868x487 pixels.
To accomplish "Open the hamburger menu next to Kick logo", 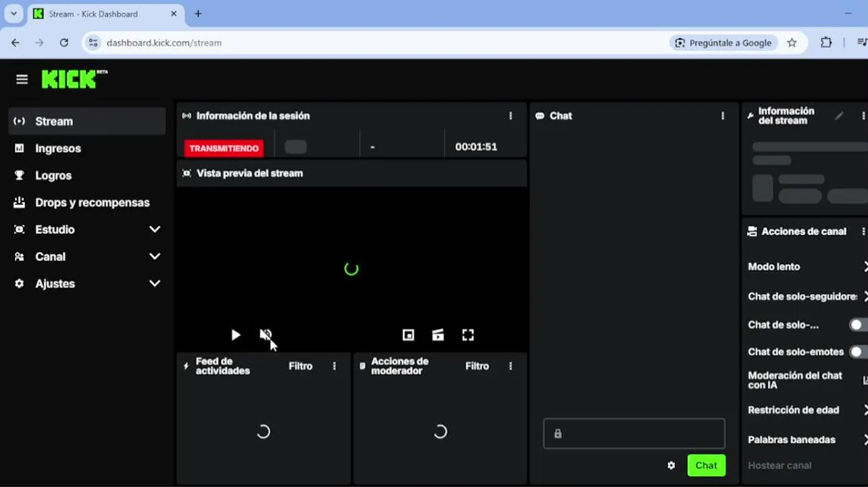I will tap(22, 79).
